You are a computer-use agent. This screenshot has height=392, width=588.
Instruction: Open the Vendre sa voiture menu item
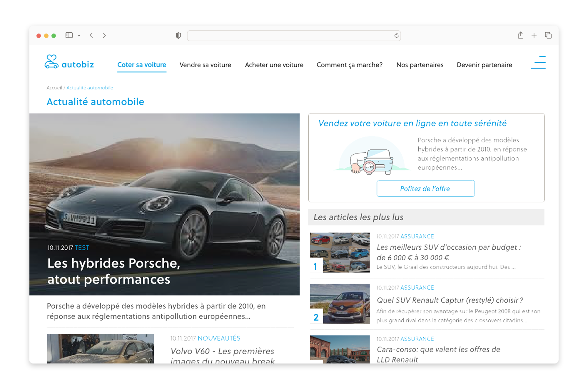tap(205, 65)
